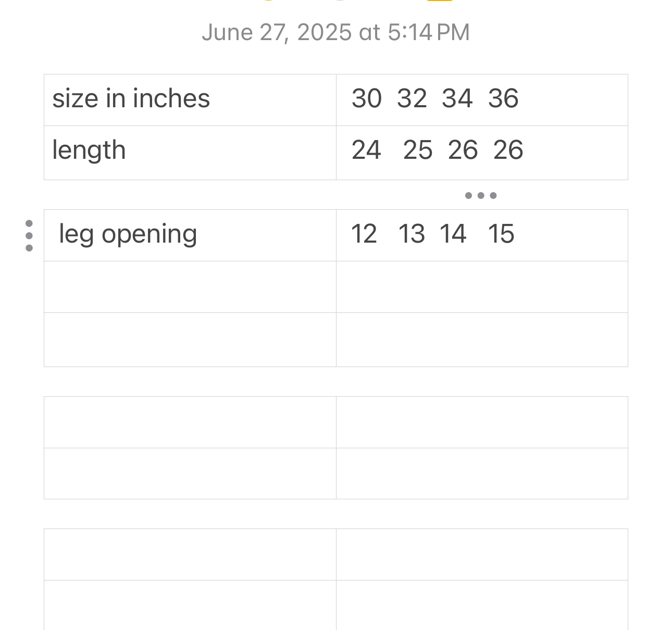Click the "size in inches" cell
This screenshot has height=630, width=672.
point(190,99)
